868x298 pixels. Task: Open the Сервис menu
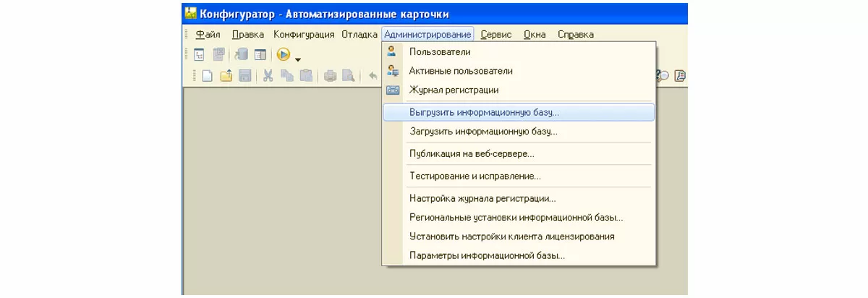point(496,34)
